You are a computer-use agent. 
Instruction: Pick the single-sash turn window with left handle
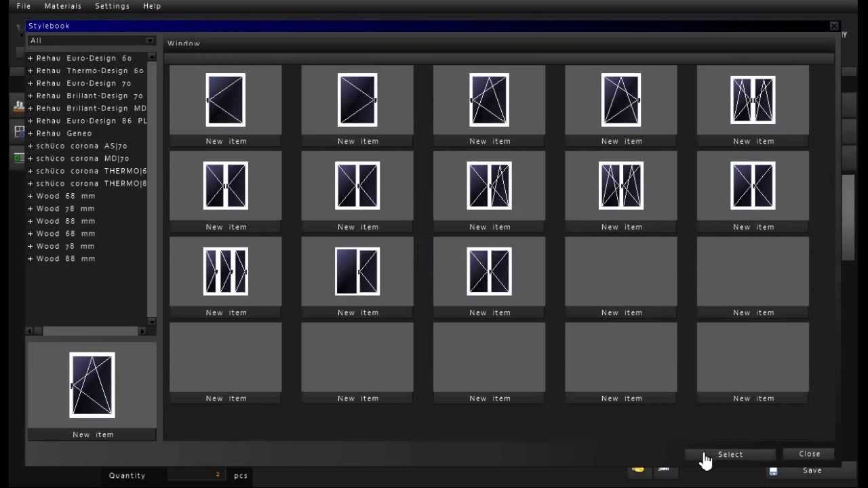point(226,100)
